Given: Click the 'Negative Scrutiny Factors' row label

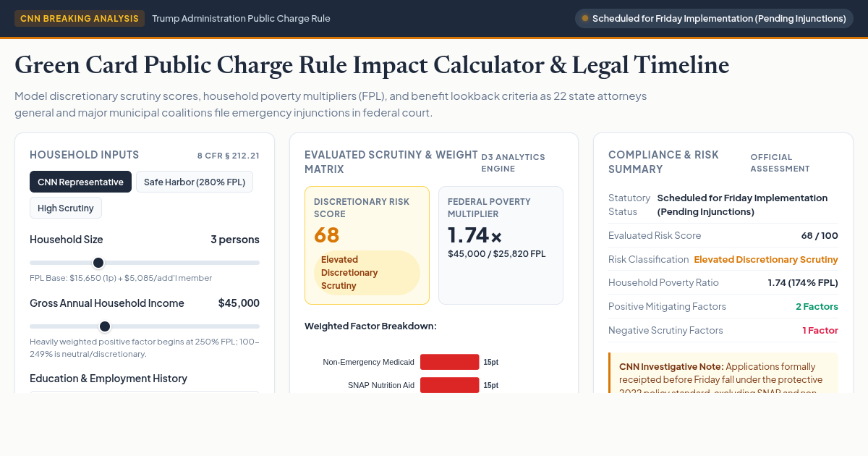Looking at the screenshot, I should pyautogui.click(x=665, y=330).
